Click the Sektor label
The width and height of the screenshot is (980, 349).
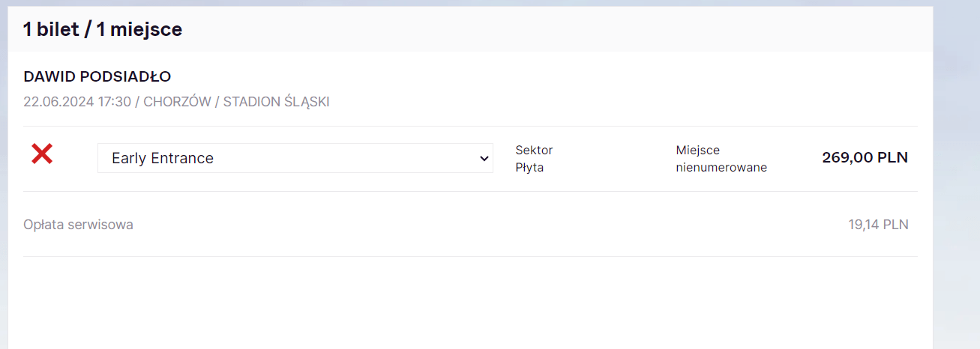point(534,150)
